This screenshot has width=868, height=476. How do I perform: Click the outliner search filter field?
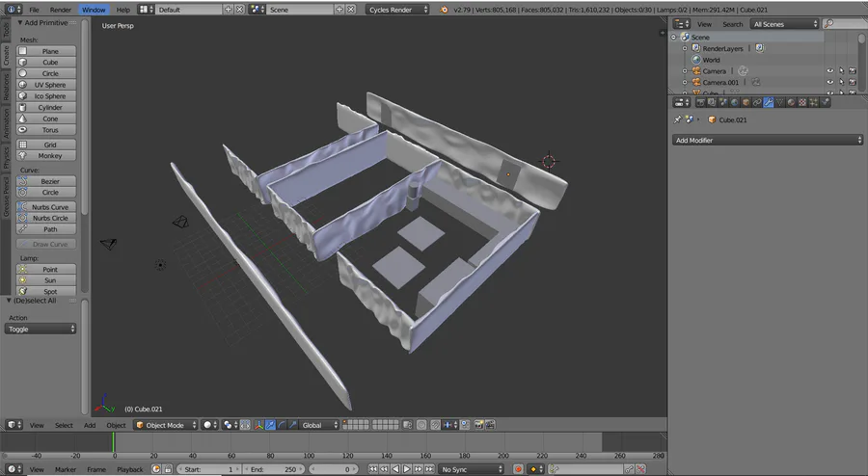845,24
